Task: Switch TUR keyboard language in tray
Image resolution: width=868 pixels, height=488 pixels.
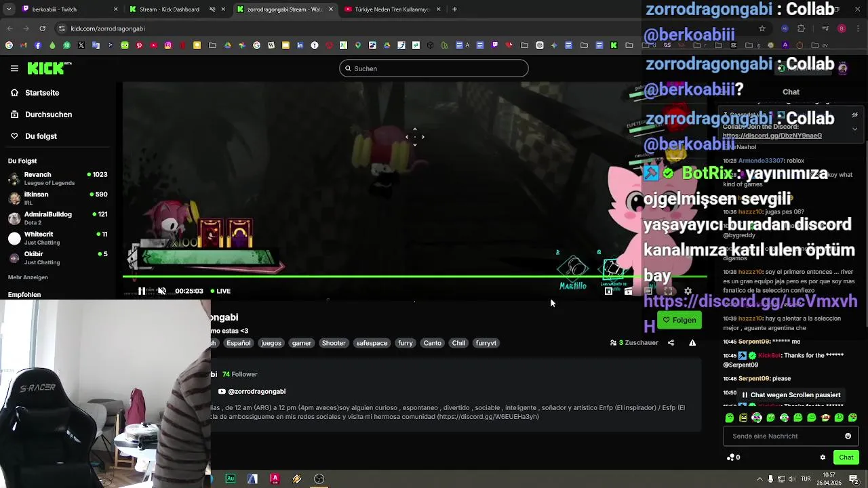Action: pos(806,479)
